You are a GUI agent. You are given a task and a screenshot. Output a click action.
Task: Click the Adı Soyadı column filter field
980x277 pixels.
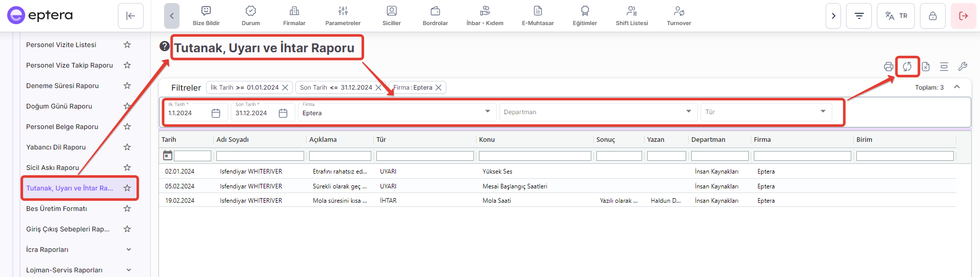(260, 156)
